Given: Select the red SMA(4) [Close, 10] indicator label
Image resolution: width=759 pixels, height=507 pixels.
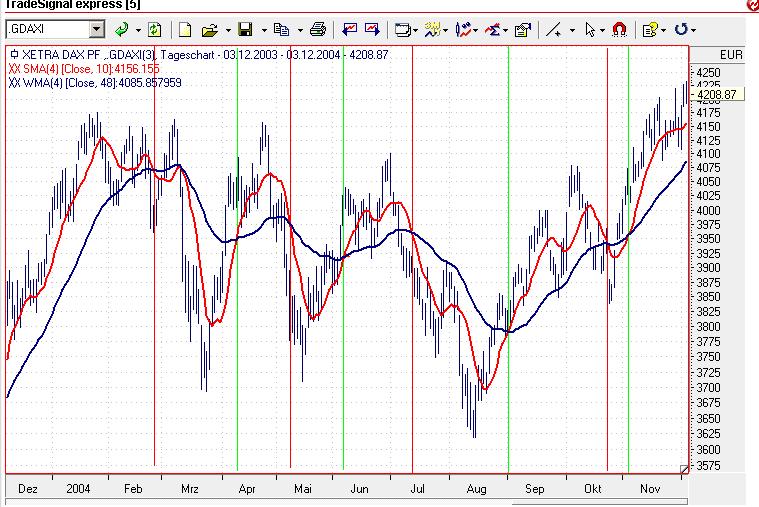Looking at the screenshot, I should pos(84,69).
